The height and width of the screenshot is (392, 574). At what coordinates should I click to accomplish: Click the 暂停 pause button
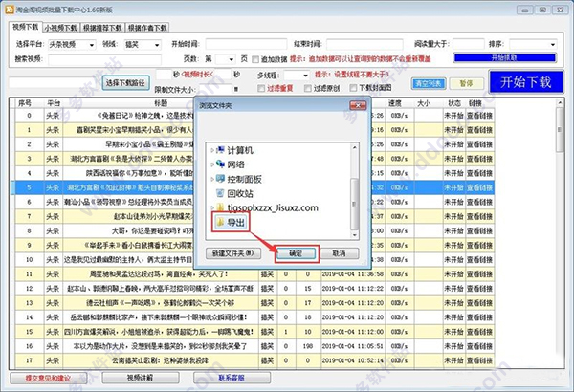tap(466, 83)
